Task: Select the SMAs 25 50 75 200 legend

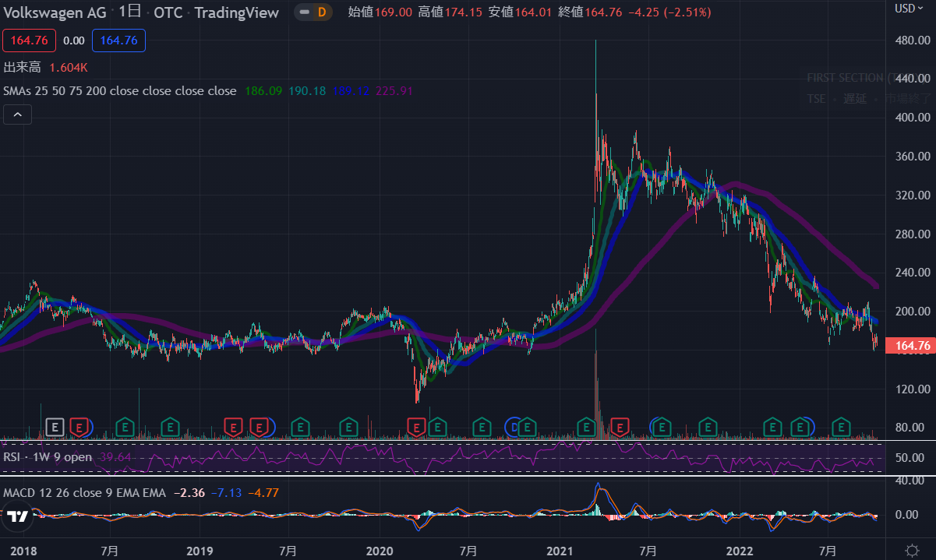Action: (x=120, y=90)
